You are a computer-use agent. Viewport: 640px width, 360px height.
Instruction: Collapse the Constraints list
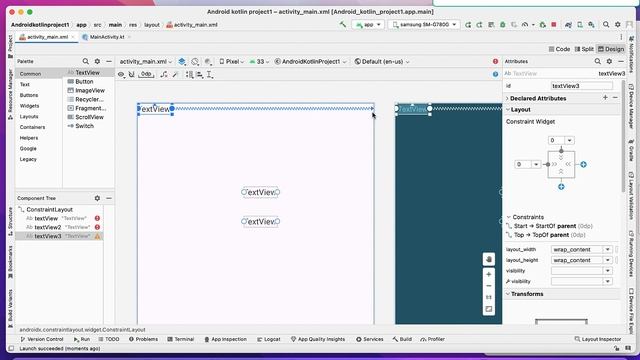click(x=509, y=217)
